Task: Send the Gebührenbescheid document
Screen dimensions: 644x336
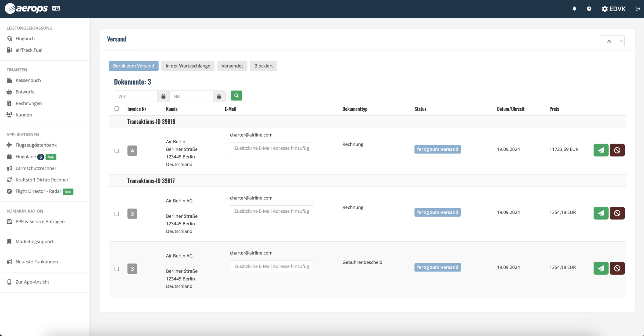Action: (601, 268)
